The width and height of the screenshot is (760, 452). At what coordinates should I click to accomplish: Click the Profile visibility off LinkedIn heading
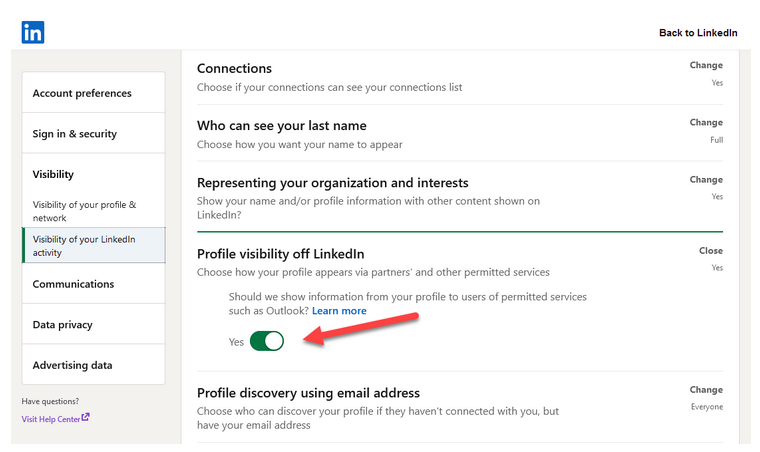click(x=280, y=255)
